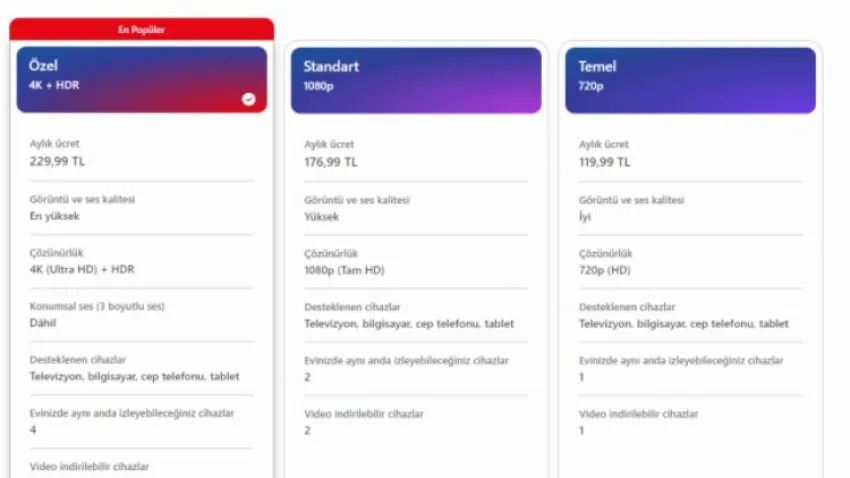Choose the Standart 1080p plan card

pos(415,78)
